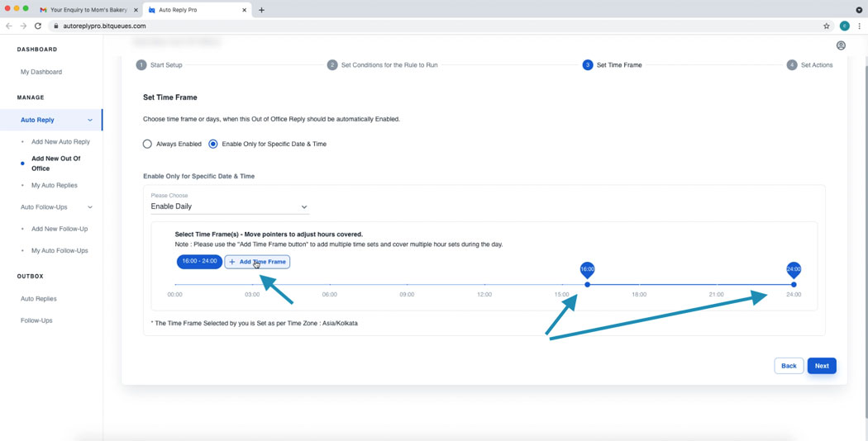
Task: Click the Add Time Frame button
Action: click(257, 262)
